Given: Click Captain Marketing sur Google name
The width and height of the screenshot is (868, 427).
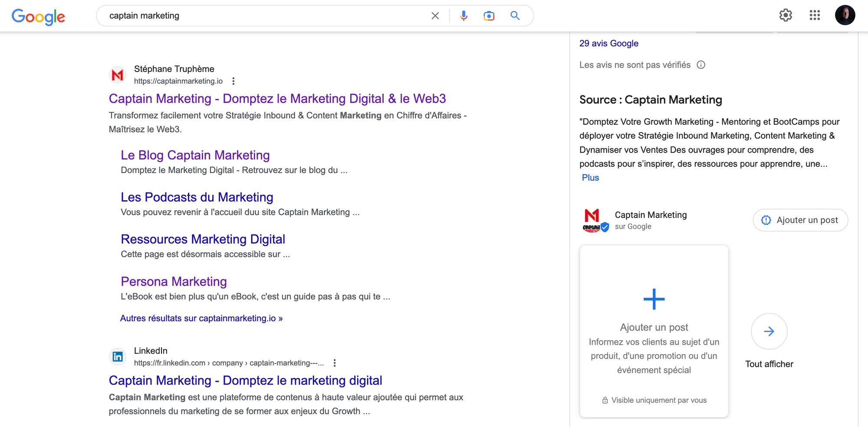Looking at the screenshot, I should (651, 215).
